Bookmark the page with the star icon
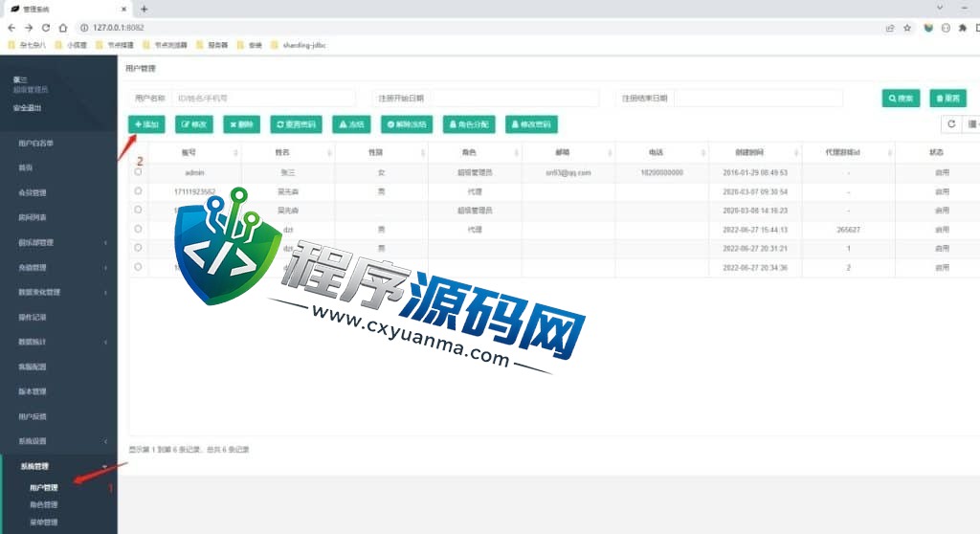Image resolution: width=980 pixels, height=534 pixels. tap(907, 28)
